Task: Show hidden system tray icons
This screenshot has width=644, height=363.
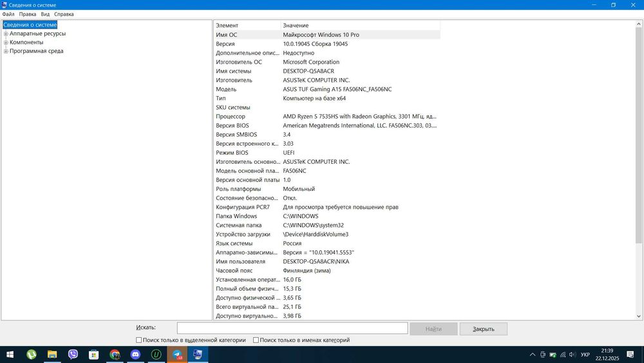Action: tap(533, 355)
